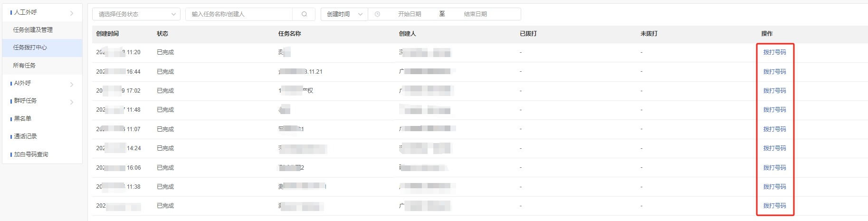Go to 黑名单 section
This screenshot has height=221, width=868.
coord(22,119)
